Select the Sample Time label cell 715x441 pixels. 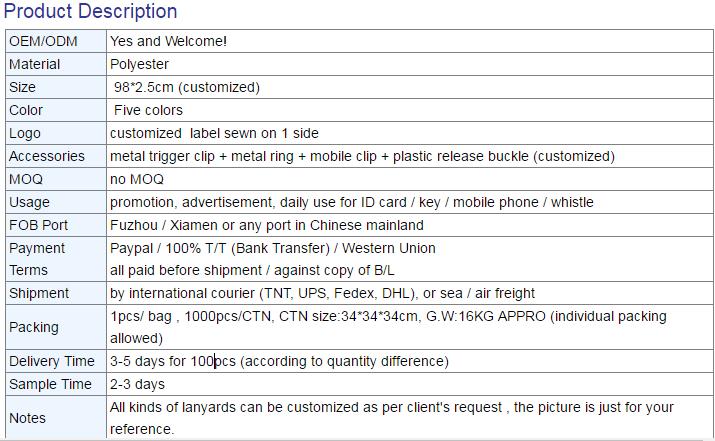pos(56,384)
